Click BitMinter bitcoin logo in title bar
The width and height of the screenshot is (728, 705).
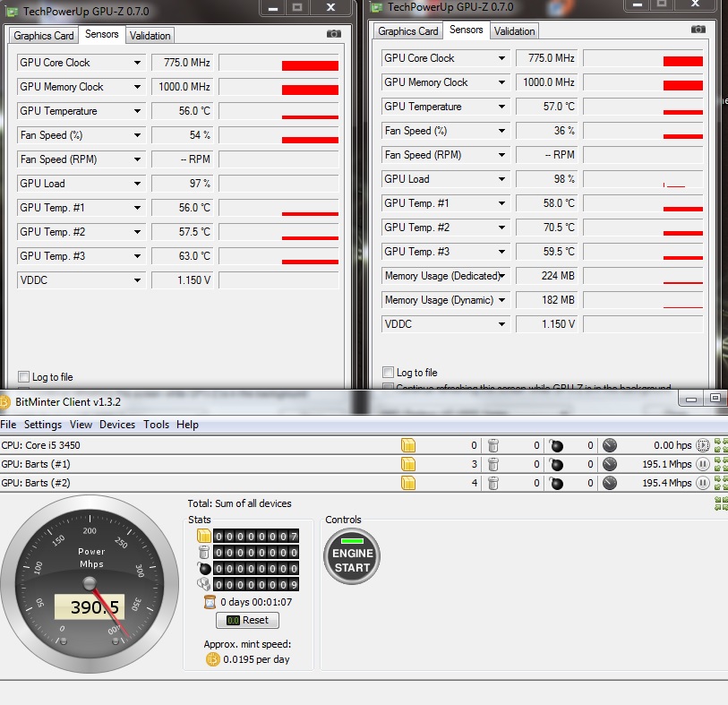click(4, 402)
